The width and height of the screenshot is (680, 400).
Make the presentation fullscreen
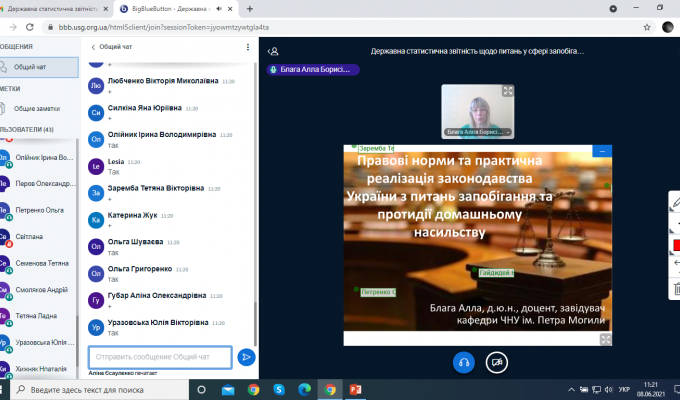[604, 338]
